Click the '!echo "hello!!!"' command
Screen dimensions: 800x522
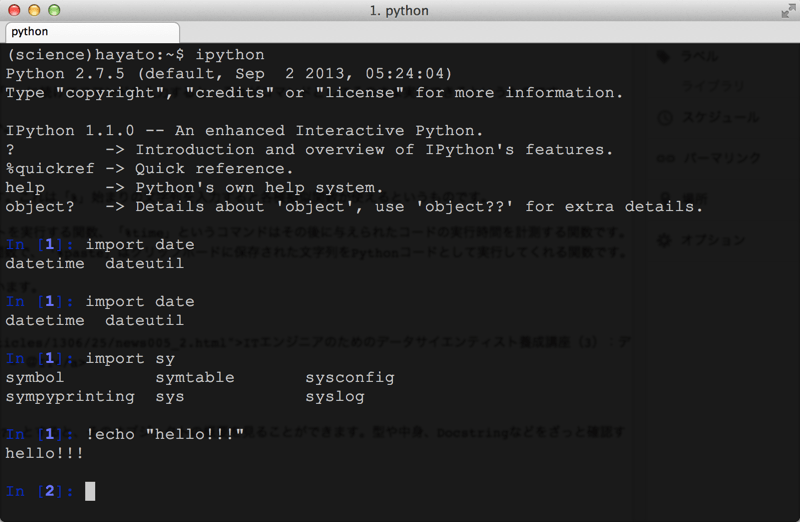[x=165, y=434]
